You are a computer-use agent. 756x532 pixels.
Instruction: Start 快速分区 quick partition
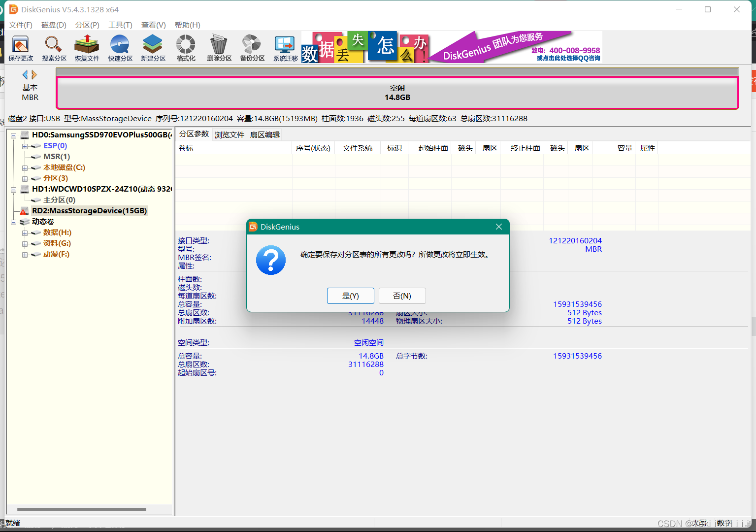coord(120,48)
